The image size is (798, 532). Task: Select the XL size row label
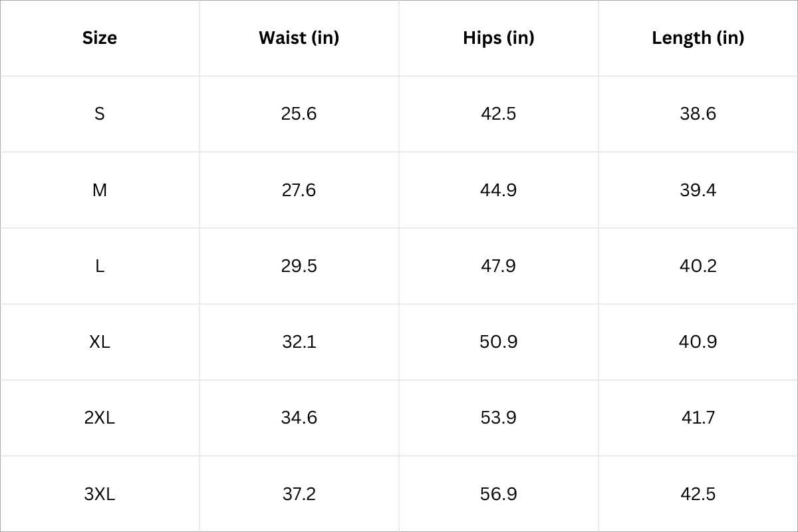[100, 342]
